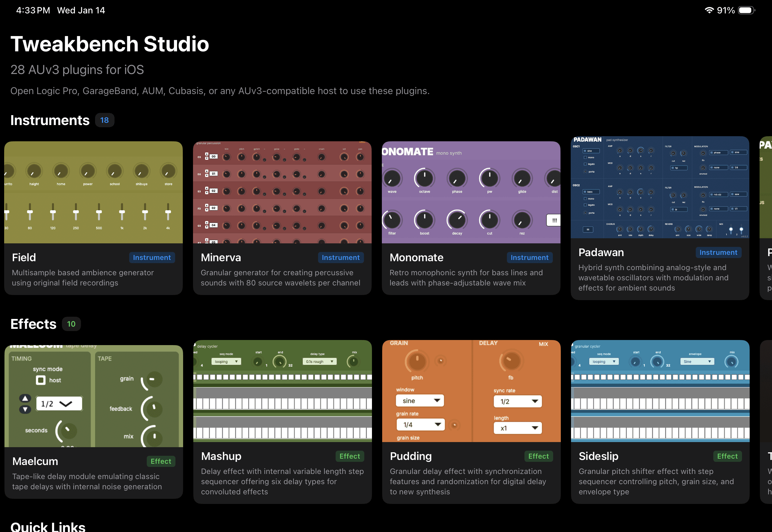Open the Sideslip plugin card title
Viewport: 772px width, 532px height.
pos(598,456)
